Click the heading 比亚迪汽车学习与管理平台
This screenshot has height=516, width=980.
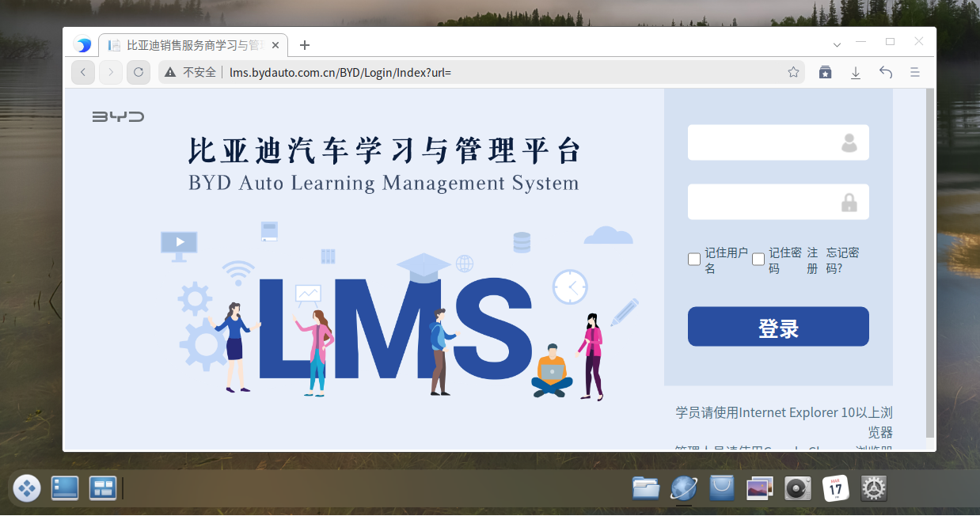[385, 150]
